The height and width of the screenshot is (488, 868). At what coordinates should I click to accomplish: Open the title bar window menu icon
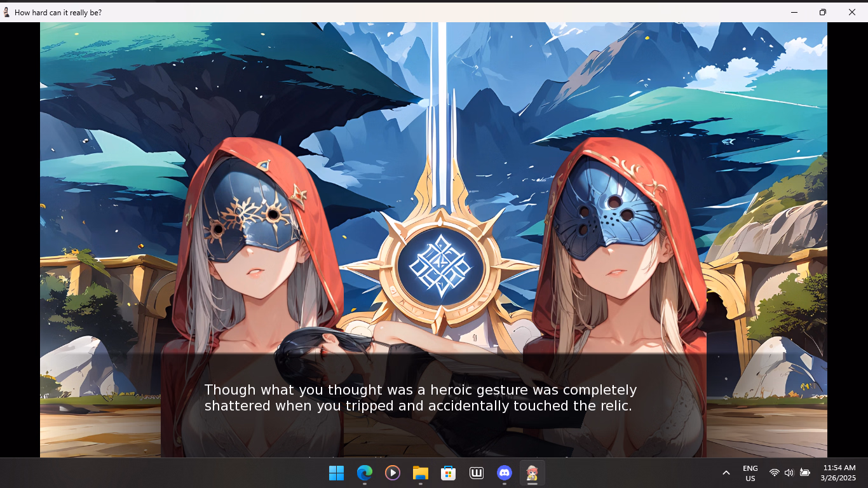[x=7, y=12]
